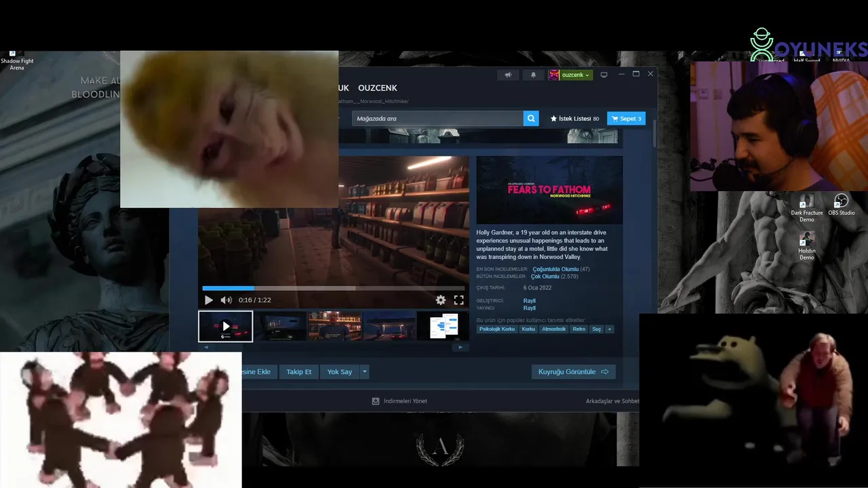Screen dimensions: 868x488
Task: Expand the 'Yok Say' dropdown arrow
Action: (365, 371)
